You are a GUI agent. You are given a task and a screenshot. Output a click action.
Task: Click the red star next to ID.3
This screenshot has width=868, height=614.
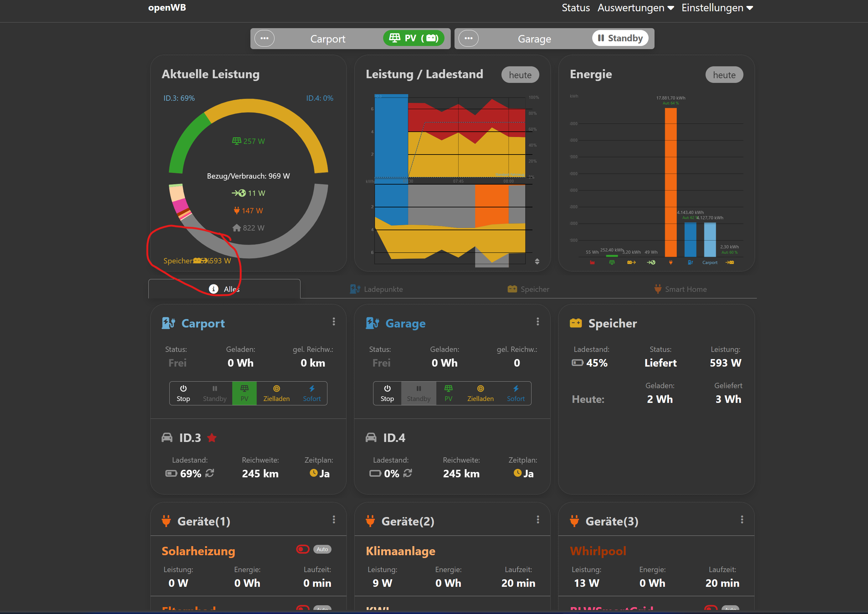pyautogui.click(x=212, y=438)
